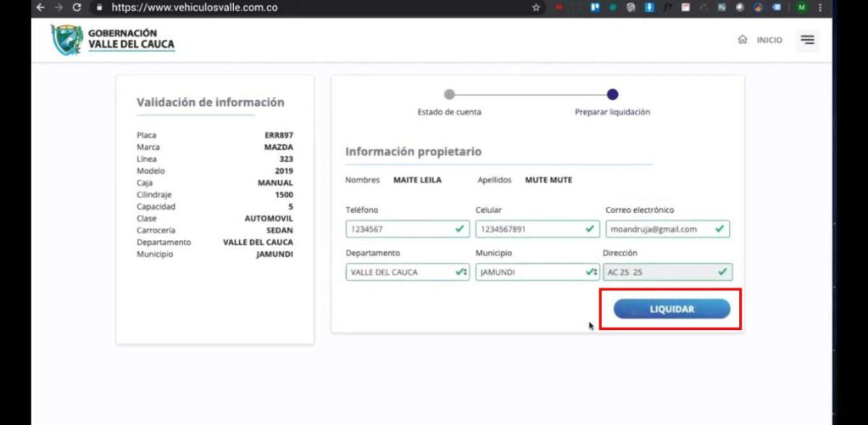The width and height of the screenshot is (868, 425).
Task: Expand the Municipio dropdown showing JAMUNDI
Action: (537, 272)
